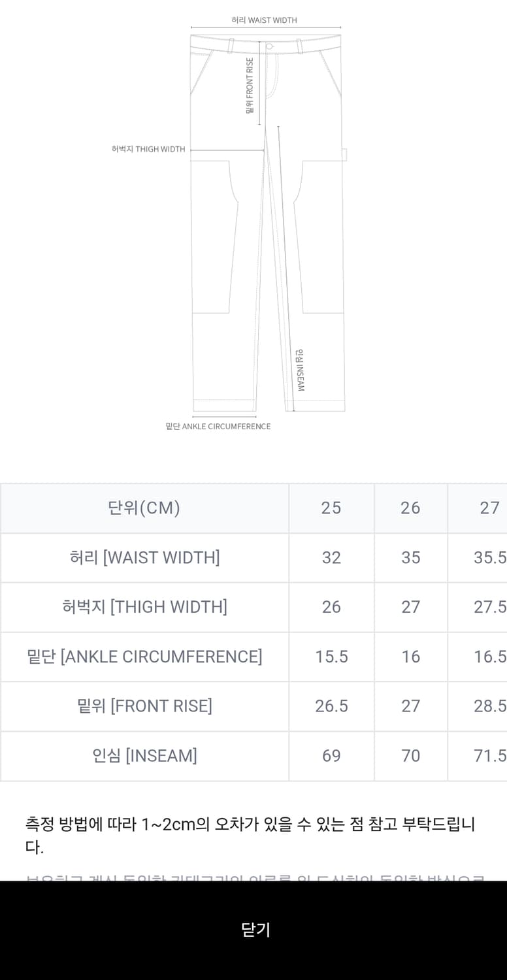Select the 밑위 [FRONT RISE] row label
Screen dimensions: 507x980
pyautogui.click(x=144, y=706)
